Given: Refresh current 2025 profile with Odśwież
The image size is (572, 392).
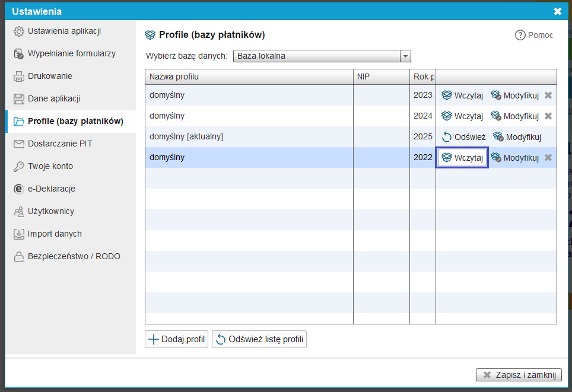Looking at the screenshot, I should point(463,137).
